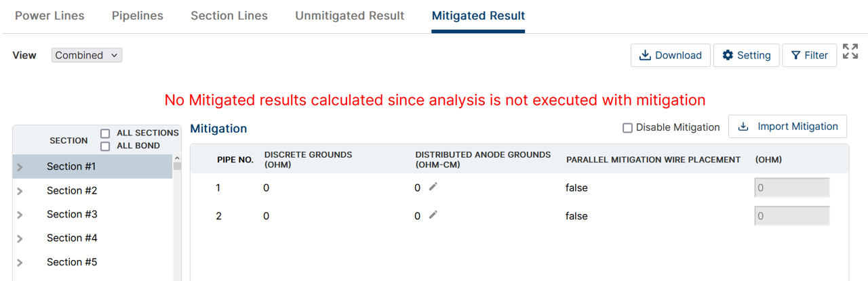Expand Section #1 in the list
868x281 pixels.
(x=20, y=167)
